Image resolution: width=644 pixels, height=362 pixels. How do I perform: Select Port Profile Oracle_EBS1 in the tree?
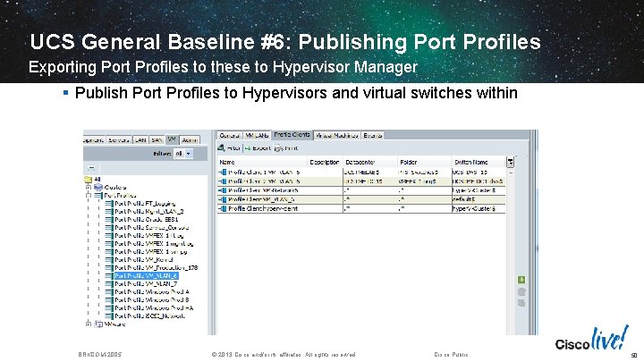click(146, 220)
